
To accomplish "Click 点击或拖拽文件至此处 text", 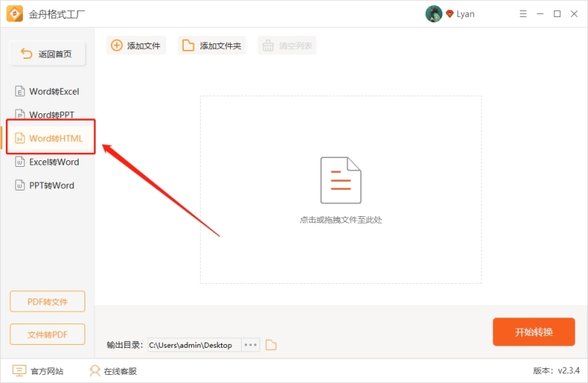I will (340, 220).
